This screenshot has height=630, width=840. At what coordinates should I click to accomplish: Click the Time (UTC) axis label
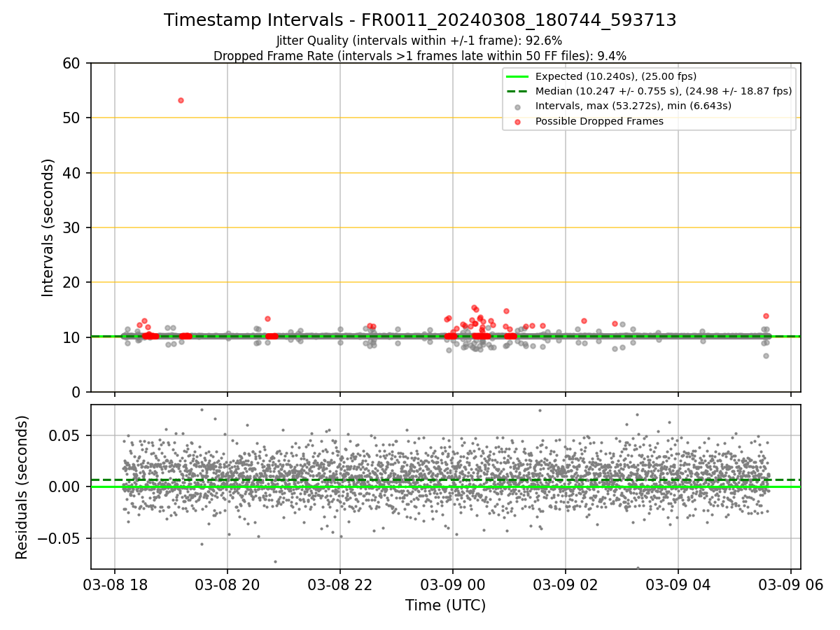point(445,605)
